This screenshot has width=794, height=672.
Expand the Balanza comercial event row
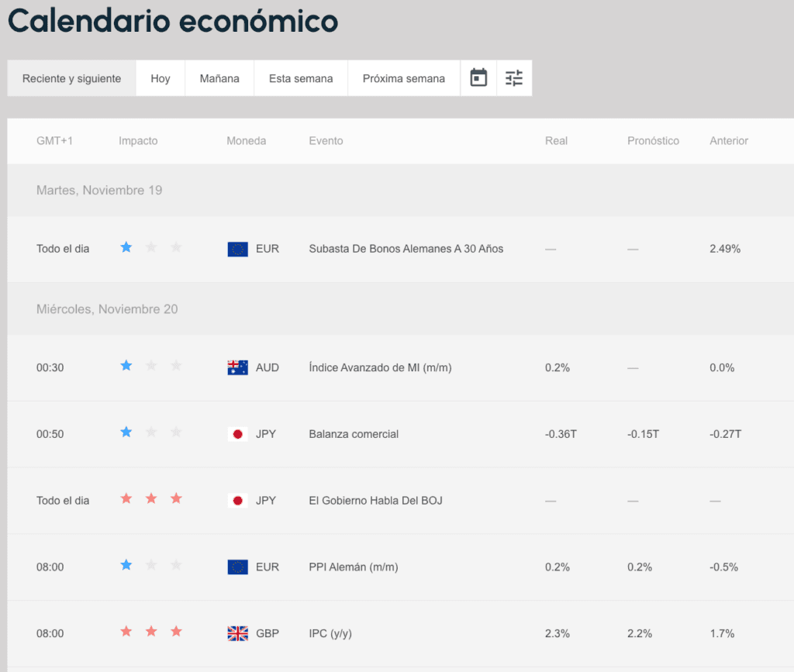[x=354, y=434]
